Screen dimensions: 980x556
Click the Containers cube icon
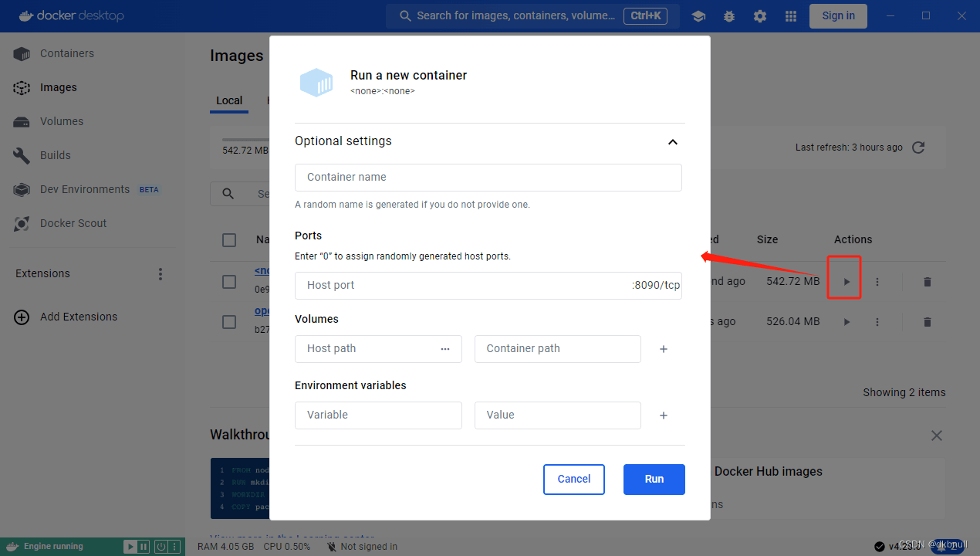tap(22, 54)
